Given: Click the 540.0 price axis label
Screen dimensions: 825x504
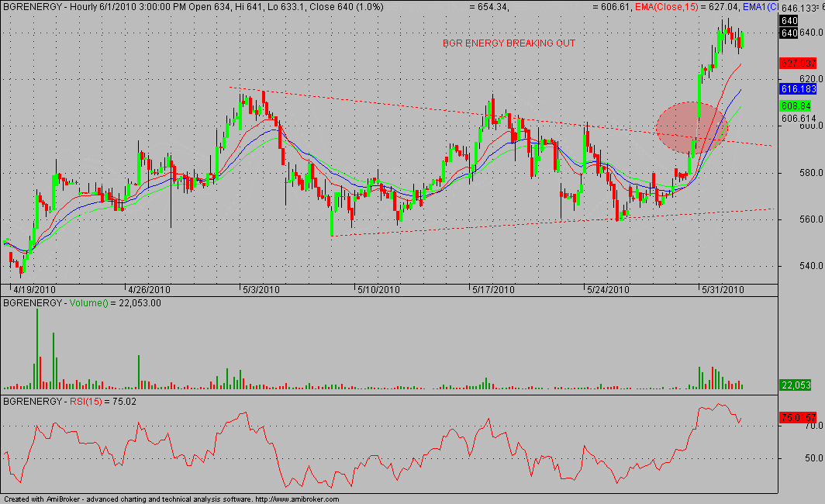Looking at the screenshot, I should pos(811,266).
